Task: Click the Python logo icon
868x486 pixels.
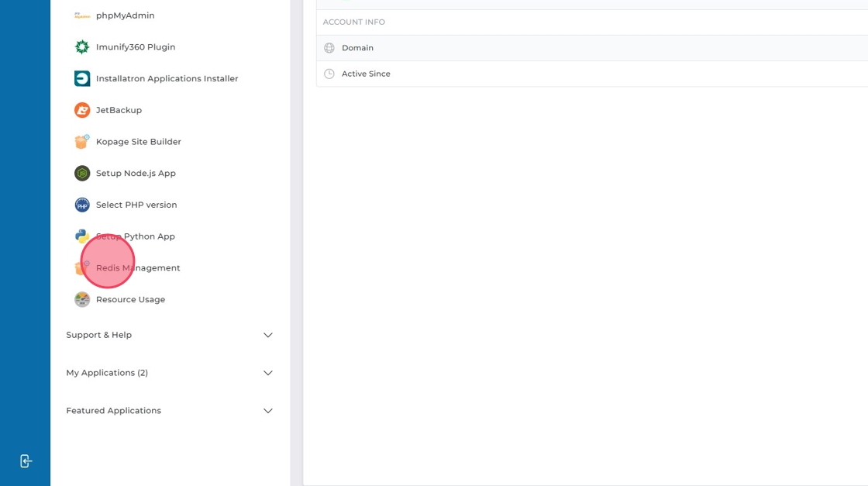Action: [x=82, y=236]
